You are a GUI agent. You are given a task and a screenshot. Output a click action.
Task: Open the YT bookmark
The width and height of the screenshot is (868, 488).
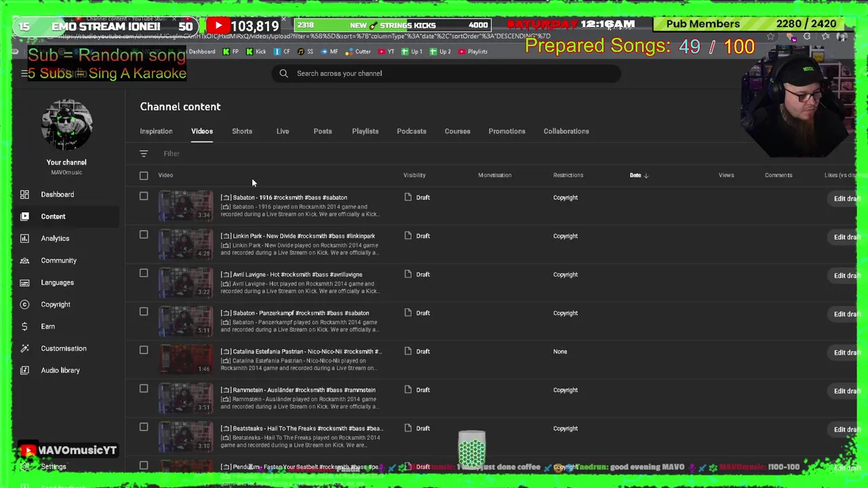pyautogui.click(x=387, y=52)
